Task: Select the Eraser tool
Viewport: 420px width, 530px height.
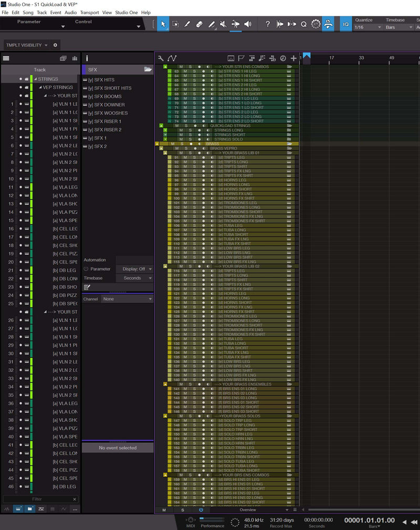Action: pyautogui.click(x=199, y=24)
